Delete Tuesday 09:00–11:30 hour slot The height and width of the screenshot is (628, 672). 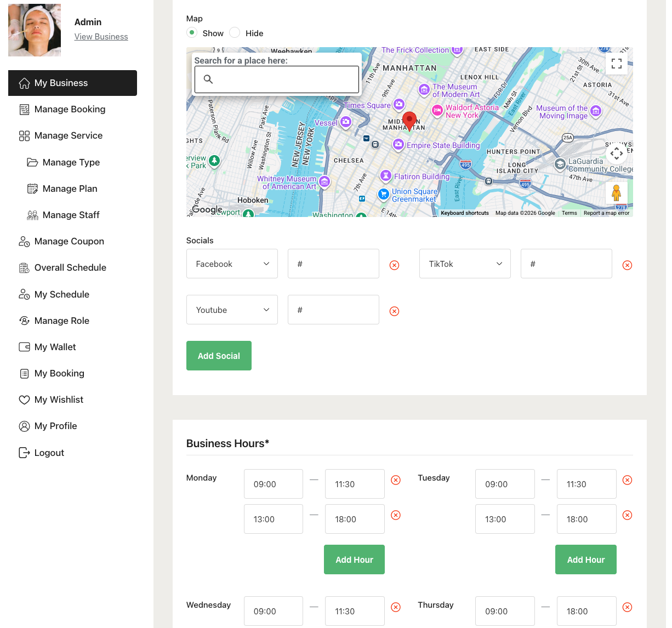[x=628, y=480]
